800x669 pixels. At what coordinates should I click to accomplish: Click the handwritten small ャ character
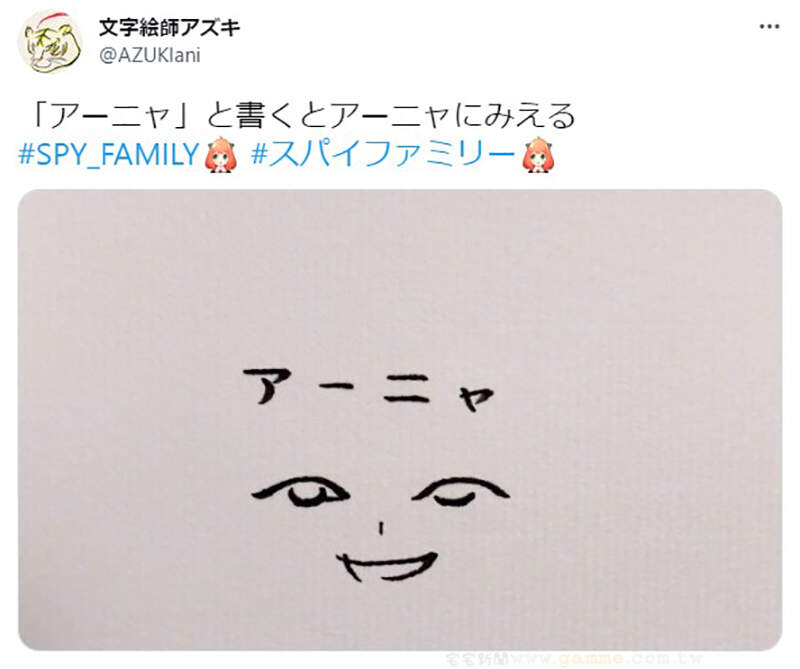(475, 397)
